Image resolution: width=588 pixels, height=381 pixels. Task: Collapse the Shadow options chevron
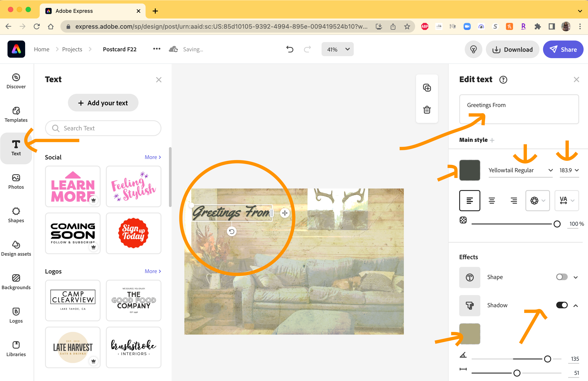pos(576,305)
